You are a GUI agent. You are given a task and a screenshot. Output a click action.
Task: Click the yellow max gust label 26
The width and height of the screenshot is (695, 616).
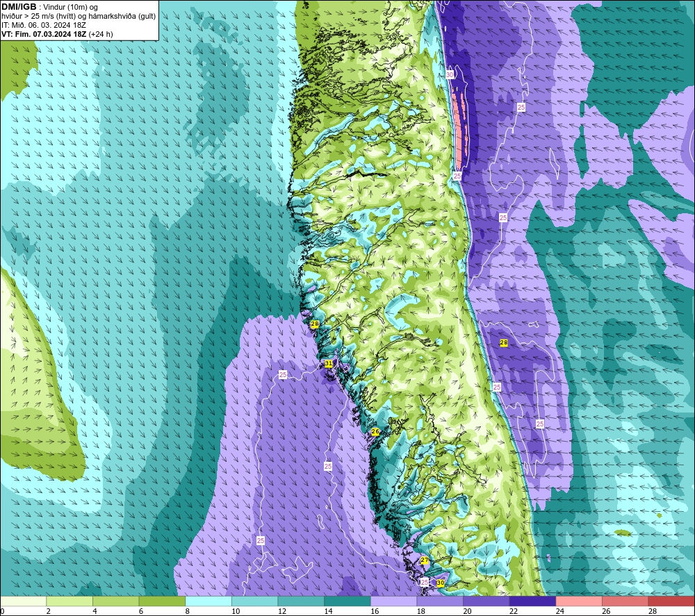(x=375, y=432)
